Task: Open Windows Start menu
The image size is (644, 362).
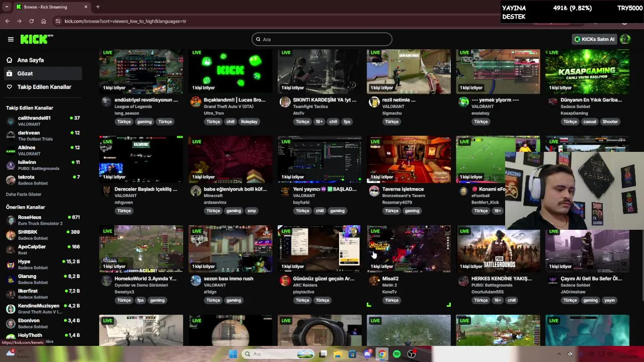Action: point(233,354)
